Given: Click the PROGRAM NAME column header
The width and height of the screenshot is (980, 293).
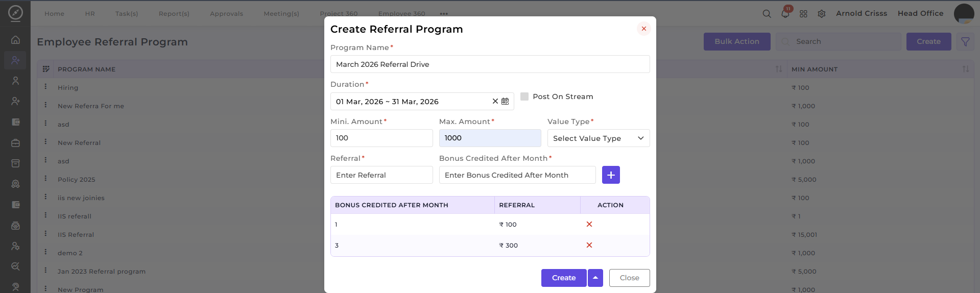Looking at the screenshot, I should pyautogui.click(x=86, y=69).
